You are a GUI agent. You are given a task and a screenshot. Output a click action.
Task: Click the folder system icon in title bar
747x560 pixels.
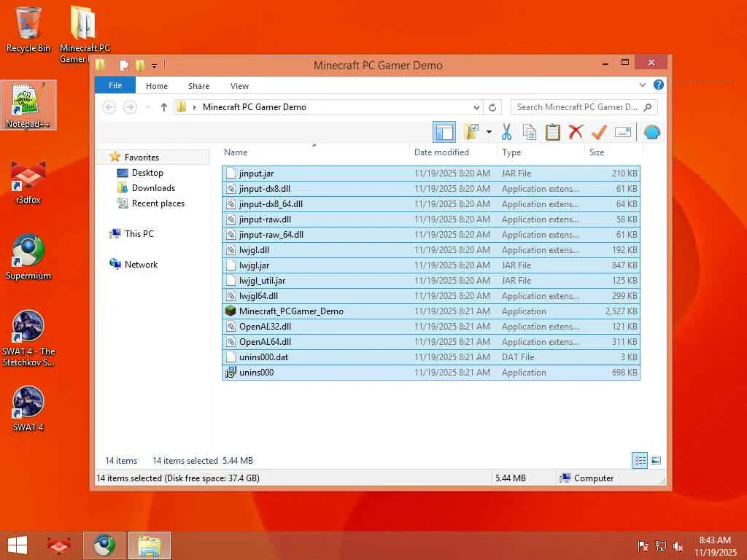(x=100, y=65)
